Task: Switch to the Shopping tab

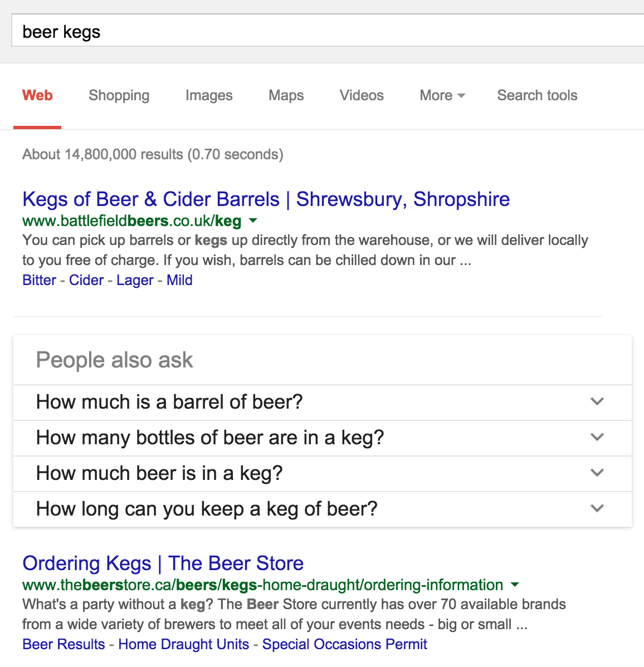Action: pyautogui.click(x=119, y=95)
